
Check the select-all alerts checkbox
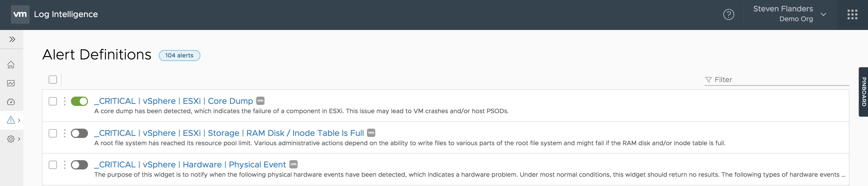tap(53, 80)
